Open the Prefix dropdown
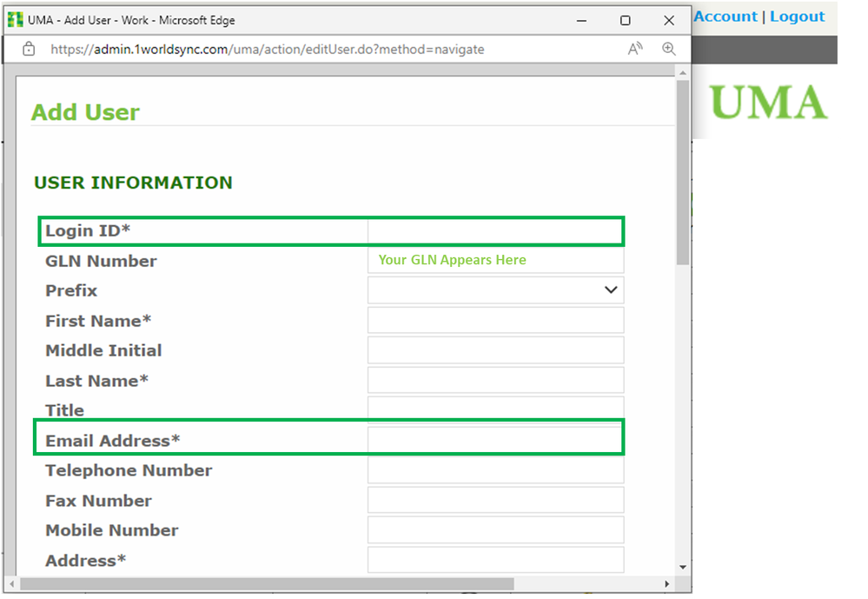 click(495, 290)
